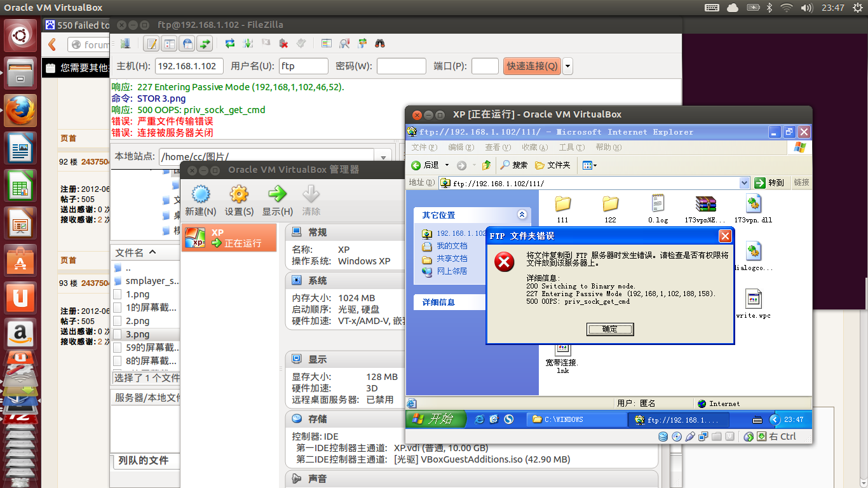Click the Folders button in Explorer toolbar
This screenshot has height=488, width=868.
pos(553,165)
